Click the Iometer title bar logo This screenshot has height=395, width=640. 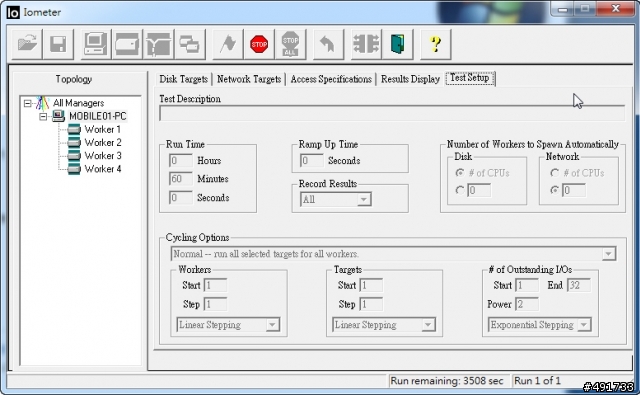(x=13, y=12)
